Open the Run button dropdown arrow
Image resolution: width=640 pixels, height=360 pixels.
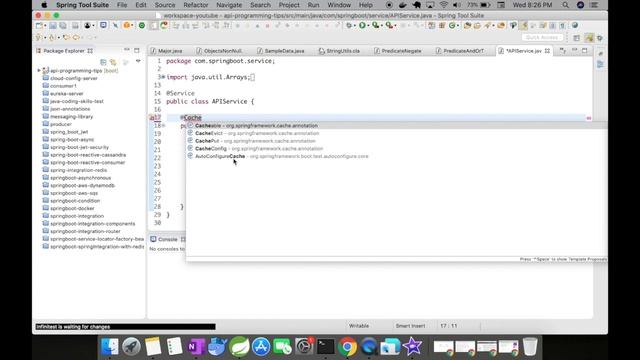tap(368, 26)
